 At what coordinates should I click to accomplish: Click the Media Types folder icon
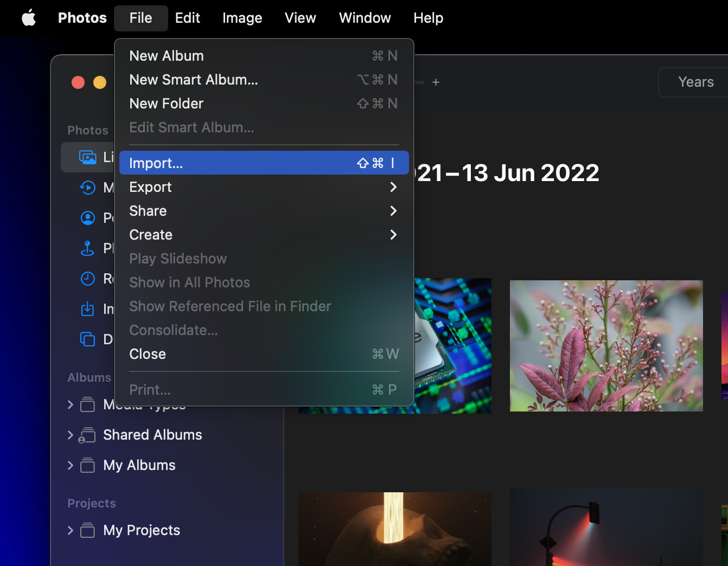pyautogui.click(x=87, y=405)
